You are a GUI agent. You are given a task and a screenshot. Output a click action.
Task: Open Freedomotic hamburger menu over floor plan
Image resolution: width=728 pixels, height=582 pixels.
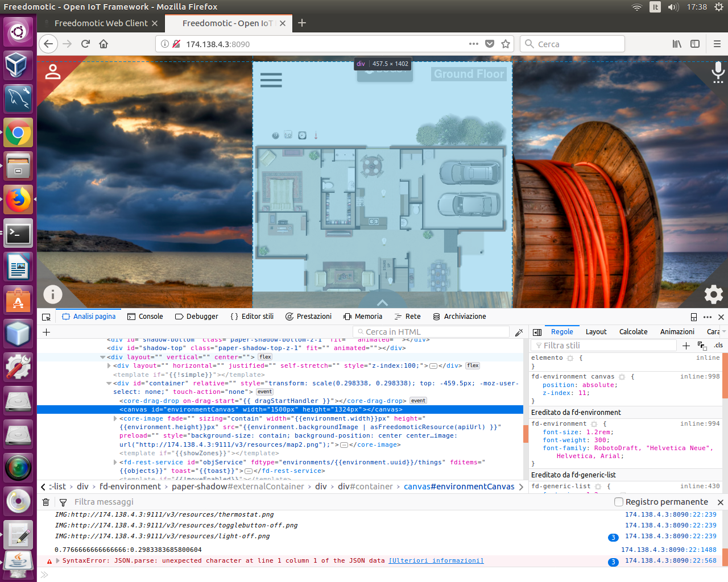(271, 80)
